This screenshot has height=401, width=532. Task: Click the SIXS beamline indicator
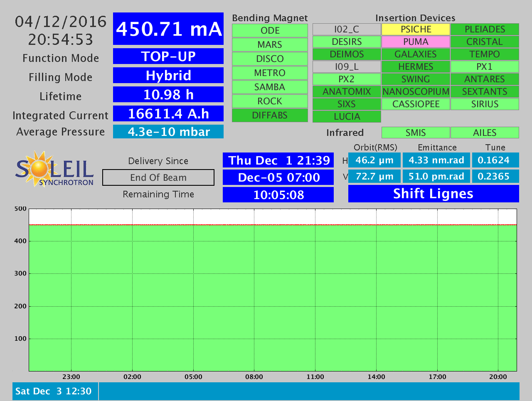(347, 104)
